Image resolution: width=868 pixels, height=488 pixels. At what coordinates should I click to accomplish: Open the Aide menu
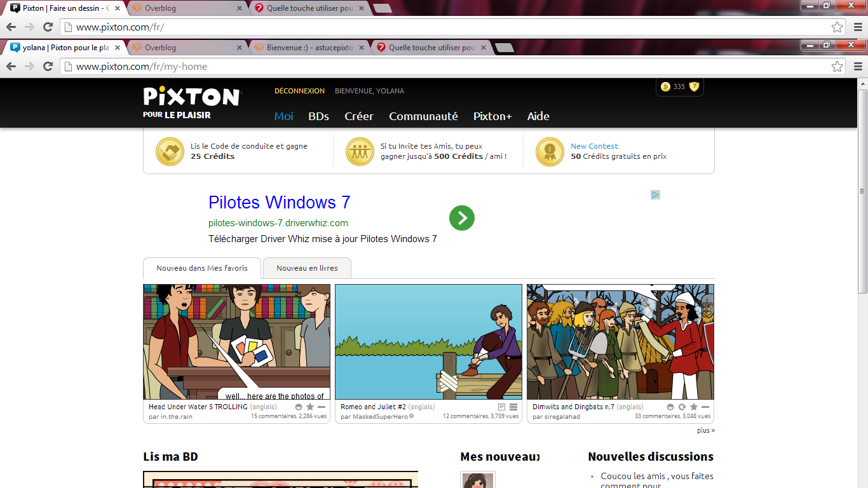(538, 116)
